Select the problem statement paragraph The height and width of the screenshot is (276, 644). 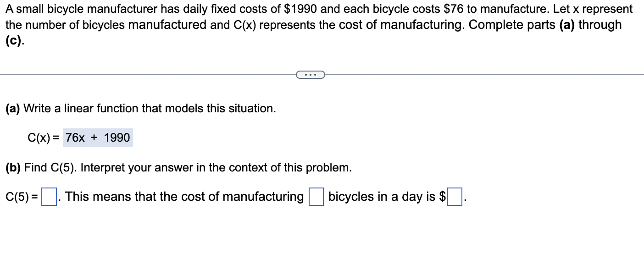[316, 25]
